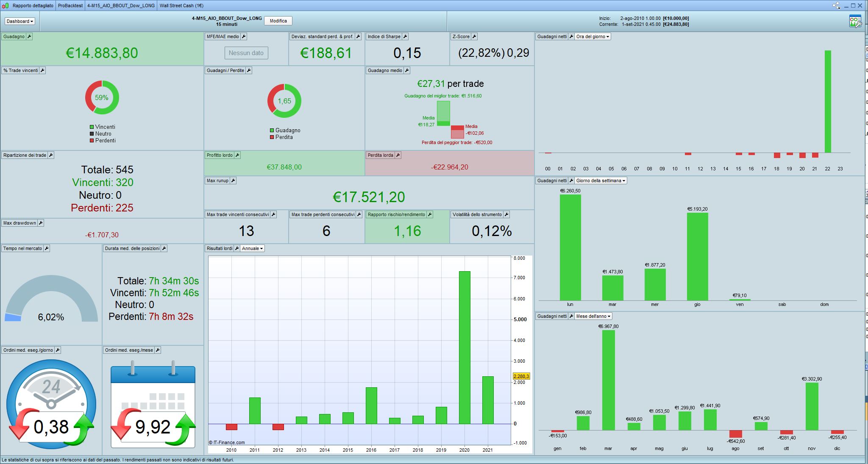Select the Wall Street Cash (1€) title item

181,6
